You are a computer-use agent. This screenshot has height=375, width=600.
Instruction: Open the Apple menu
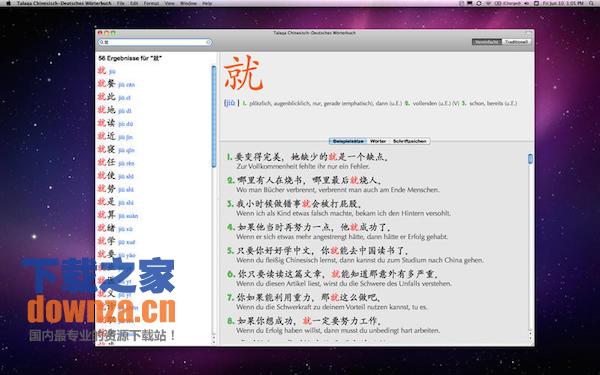pyautogui.click(x=8, y=3)
